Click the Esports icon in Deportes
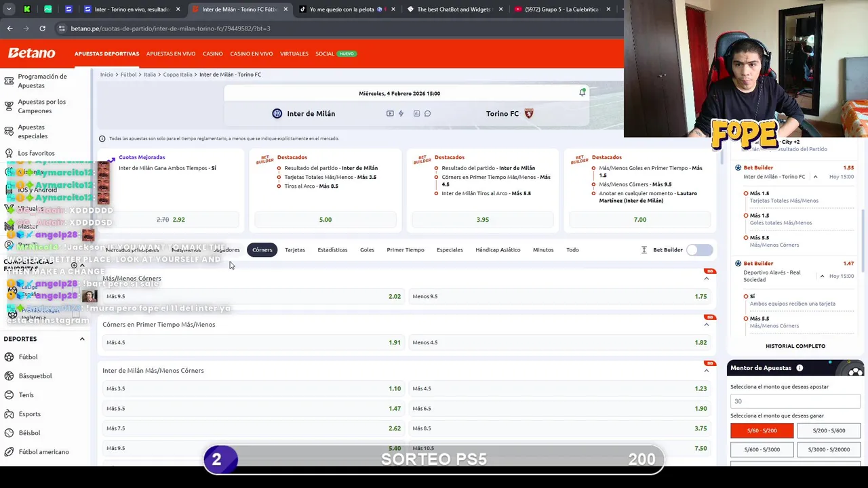Image resolution: width=868 pixels, height=488 pixels. pos(9,414)
